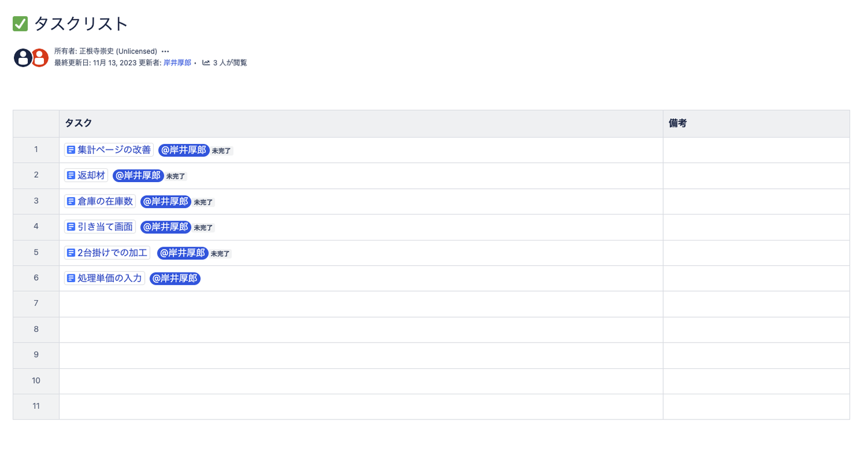Click the @岸井厚郎 mention in row 1
This screenshot has width=868, height=466.
point(184,150)
